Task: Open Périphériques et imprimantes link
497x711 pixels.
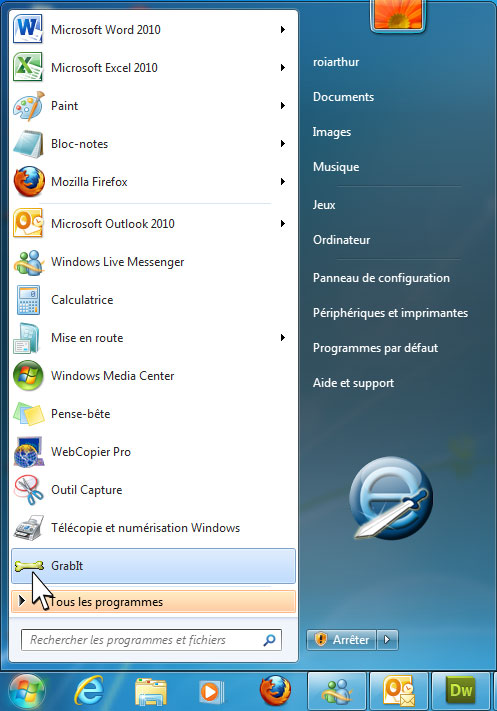Action: pyautogui.click(x=390, y=313)
